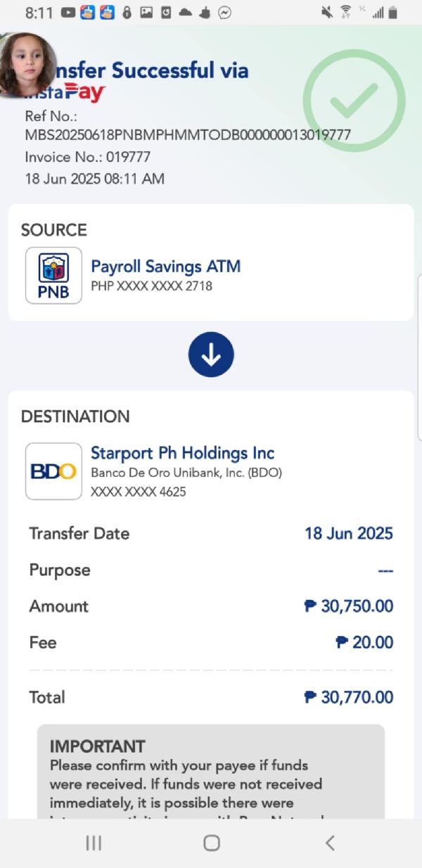Tap the Messenger notification icon in status bar
Viewport: 422px width, 868px height.
[x=225, y=13]
